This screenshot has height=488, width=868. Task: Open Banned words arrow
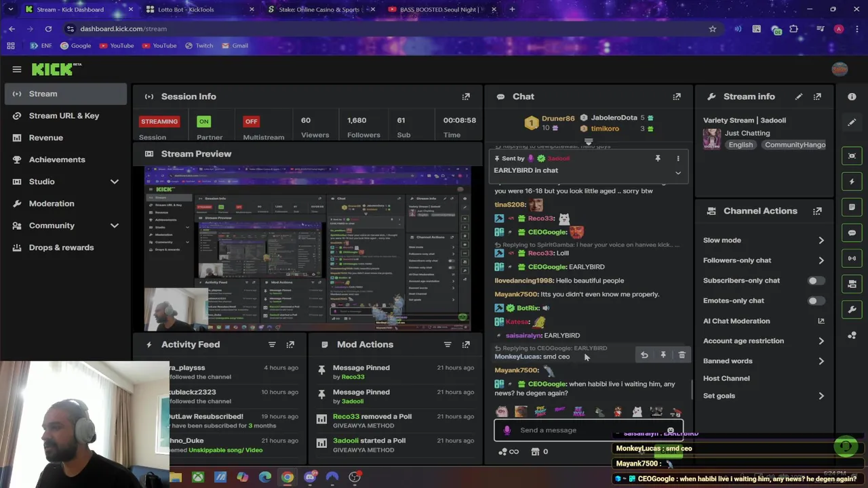click(x=821, y=361)
